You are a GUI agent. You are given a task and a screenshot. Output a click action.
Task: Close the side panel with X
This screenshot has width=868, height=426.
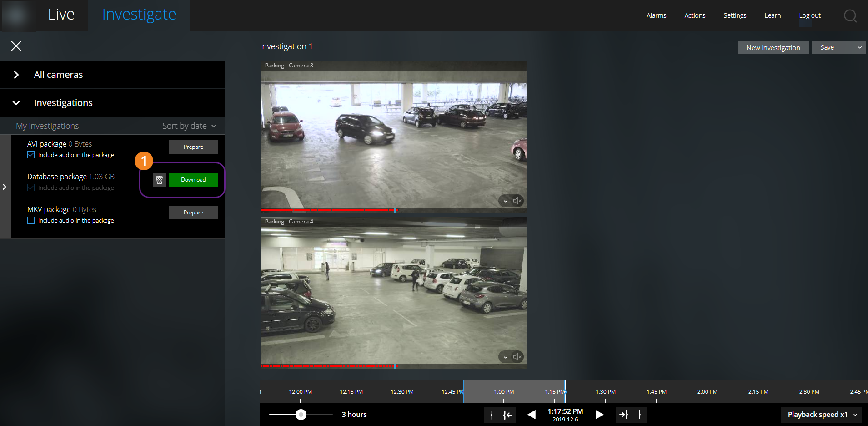pos(16,46)
